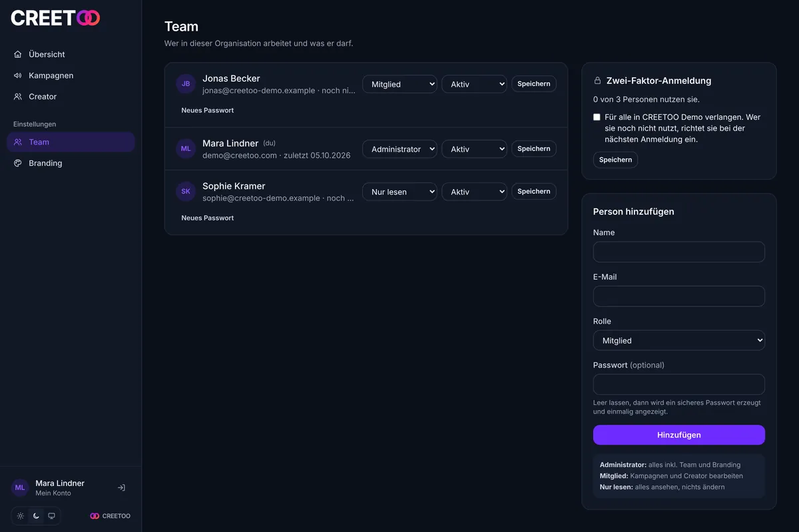Click the logout arrow icon beside Mara Lindner
This screenshot has height=532, width=799.
tap(121, 487)
